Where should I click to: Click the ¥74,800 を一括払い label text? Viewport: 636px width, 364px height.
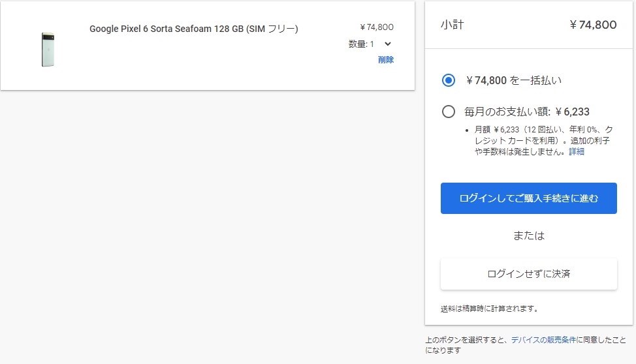[513, 80]
